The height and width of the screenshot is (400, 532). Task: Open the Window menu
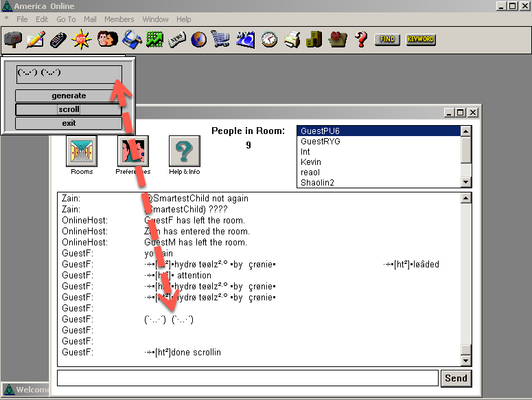[x=155, y=19]
